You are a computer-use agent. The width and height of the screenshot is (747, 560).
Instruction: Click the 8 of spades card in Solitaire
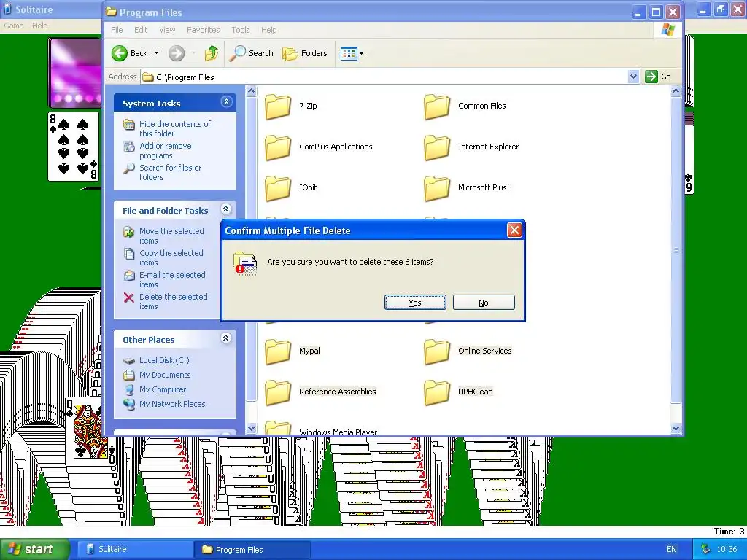pos(74,147)
